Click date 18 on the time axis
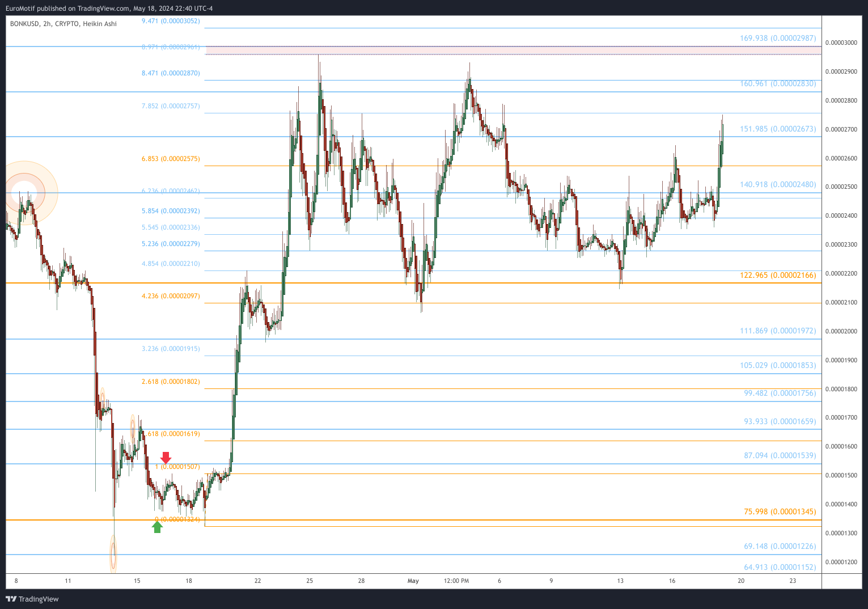Viewport: 868px width, 609px height. click(189, 581)
